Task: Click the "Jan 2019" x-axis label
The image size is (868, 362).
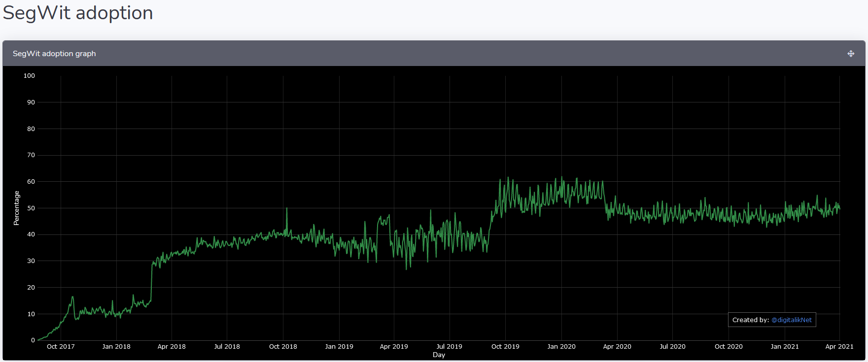Action: (x=339, y=347)
